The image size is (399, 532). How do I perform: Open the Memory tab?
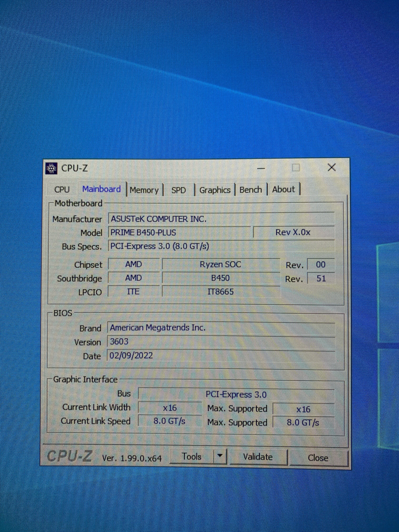[144, 190]
